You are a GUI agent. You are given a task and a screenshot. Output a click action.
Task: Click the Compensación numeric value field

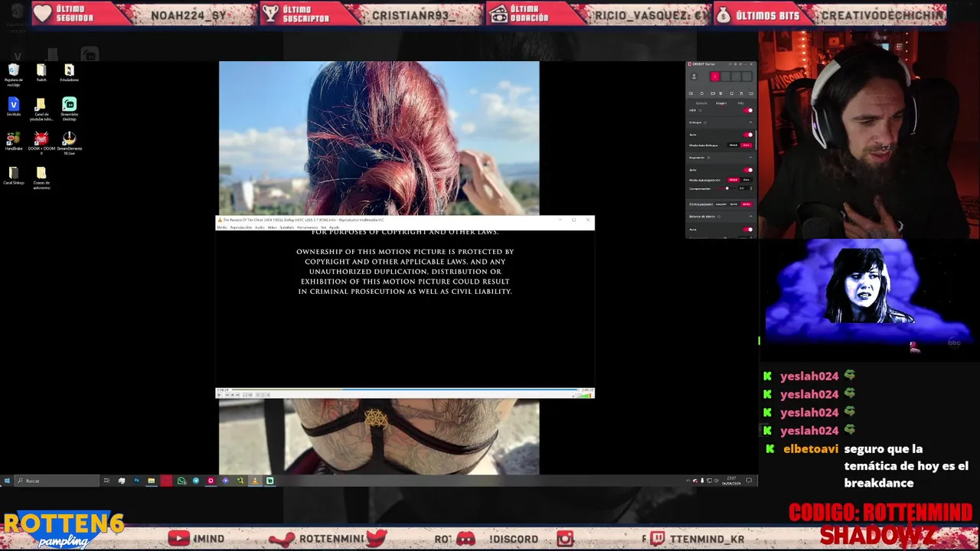742,188
